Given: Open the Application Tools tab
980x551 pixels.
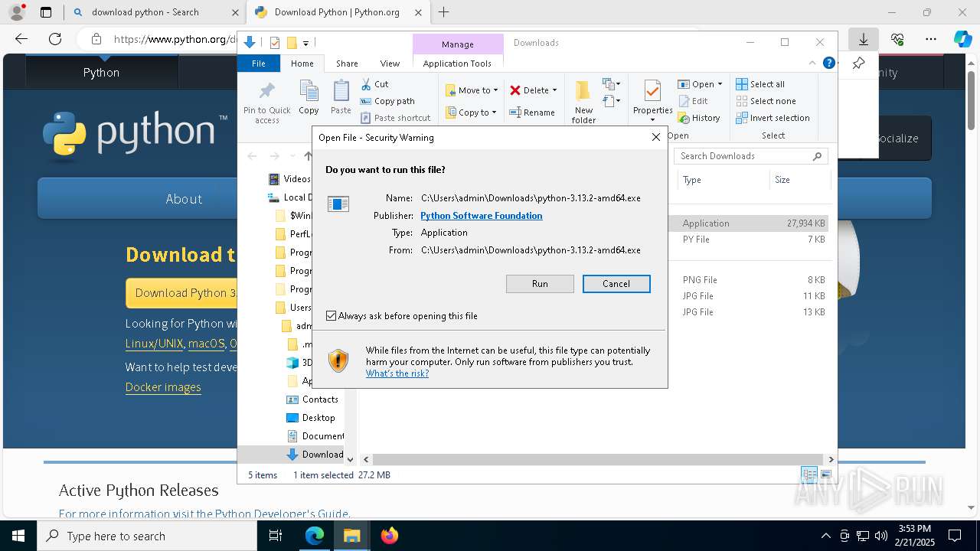Looking at the screenshot, I should pos(457,64).
